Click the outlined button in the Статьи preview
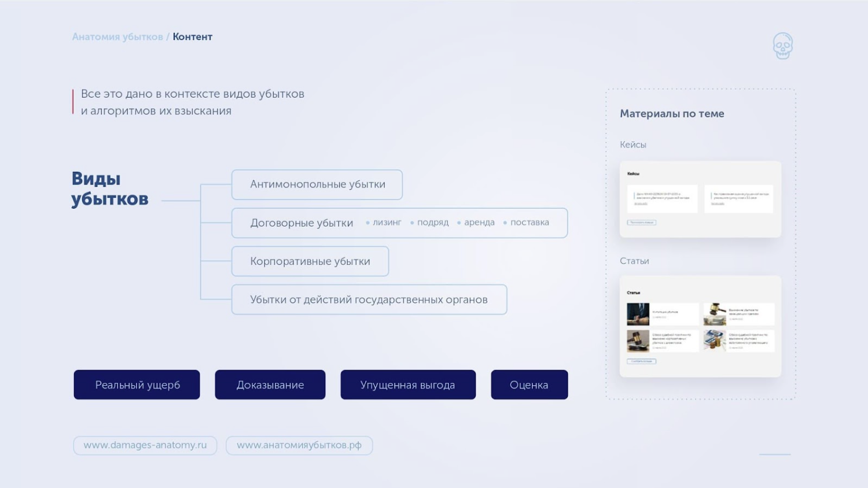Screen dimensions: 868x488 642,361
